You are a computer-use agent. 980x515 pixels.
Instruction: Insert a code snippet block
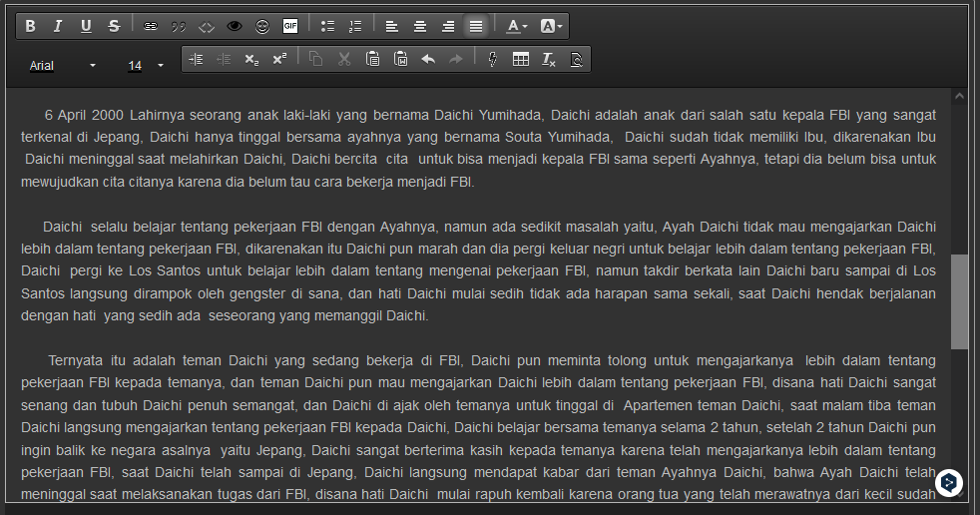207,26
